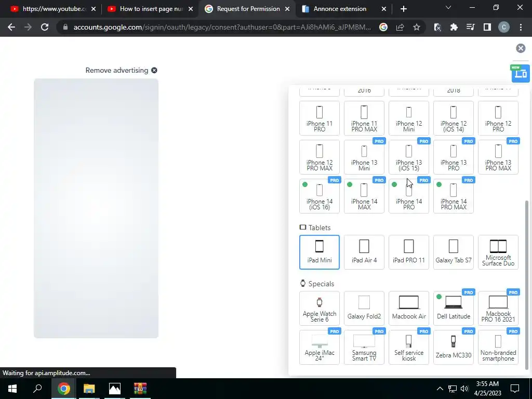Toggle the browser side panel
Image resolution: width=532 pixels, height=399 pixels.
pyautogui.click(x=487, y=27)
